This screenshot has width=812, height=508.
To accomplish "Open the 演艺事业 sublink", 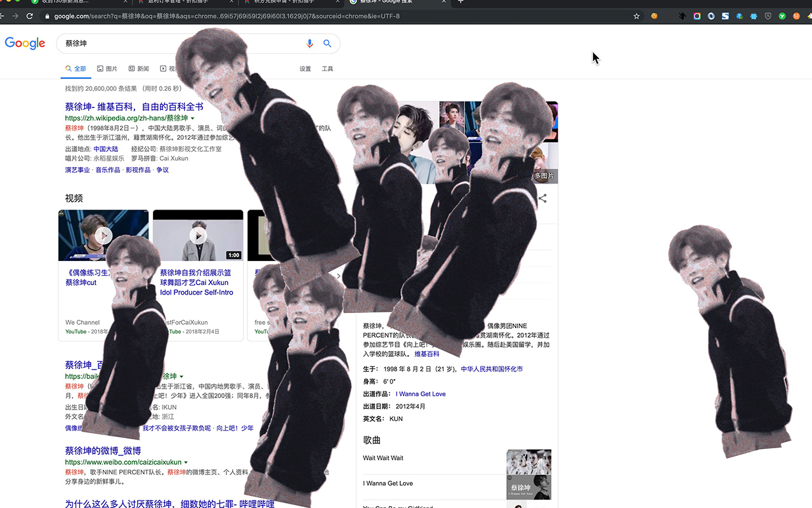I will click(x=77, y=170).
